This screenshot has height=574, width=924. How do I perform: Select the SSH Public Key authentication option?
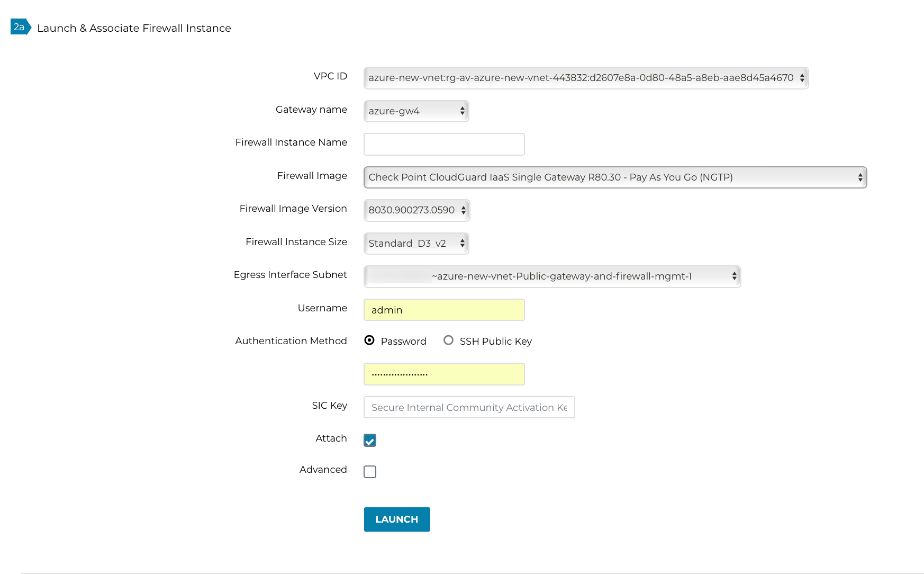(x=448, y=340)
